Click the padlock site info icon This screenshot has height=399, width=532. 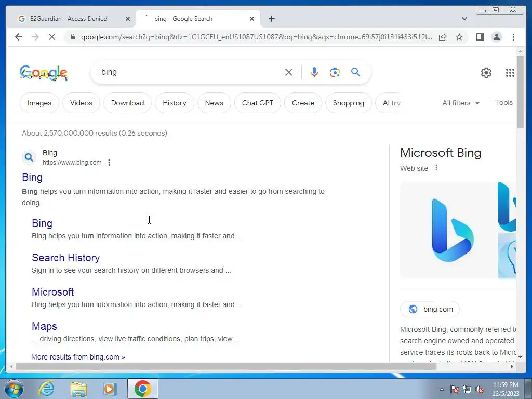[x=72, y=37]
